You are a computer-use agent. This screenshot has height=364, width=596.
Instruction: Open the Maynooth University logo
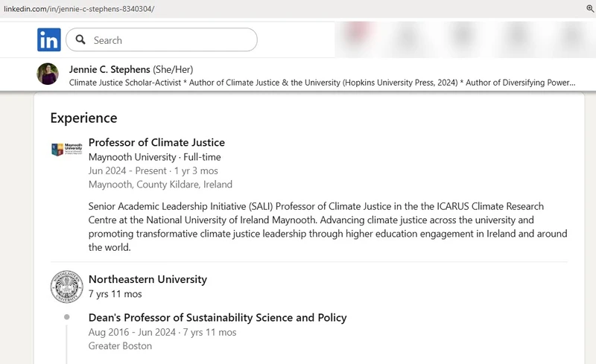click(x=67, y=150)
